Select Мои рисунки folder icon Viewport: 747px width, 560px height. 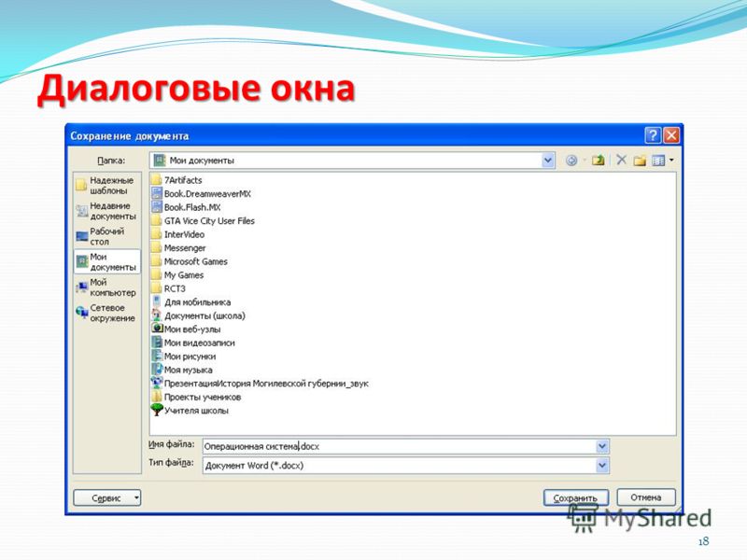point(156,357)
